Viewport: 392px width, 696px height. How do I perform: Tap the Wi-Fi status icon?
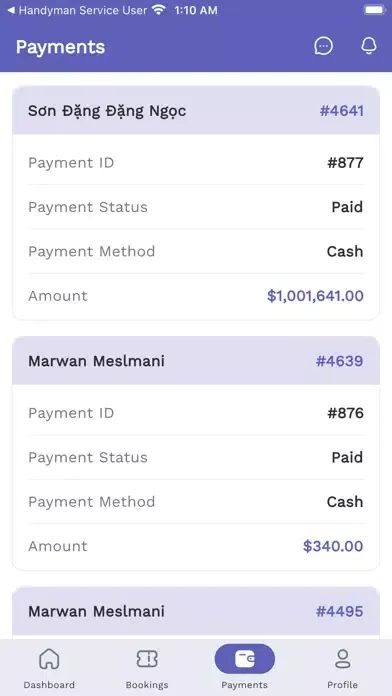coord(158,10)
